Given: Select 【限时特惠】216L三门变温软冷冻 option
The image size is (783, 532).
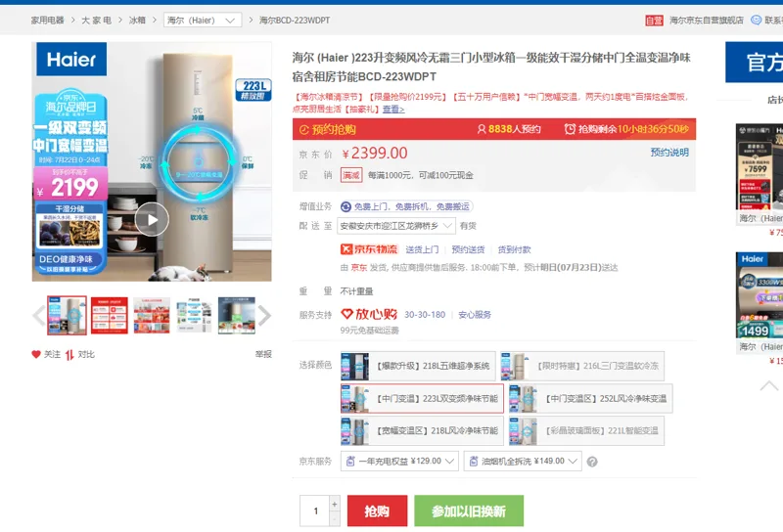Looking at the screenshot, I should pyautogui.click(x=582, y=367).
